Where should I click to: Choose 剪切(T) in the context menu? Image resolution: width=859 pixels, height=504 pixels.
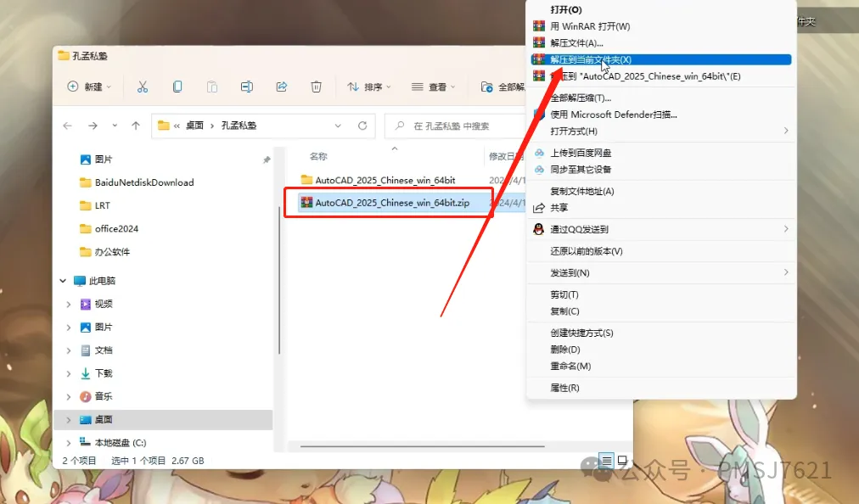[x=661, y=294]
